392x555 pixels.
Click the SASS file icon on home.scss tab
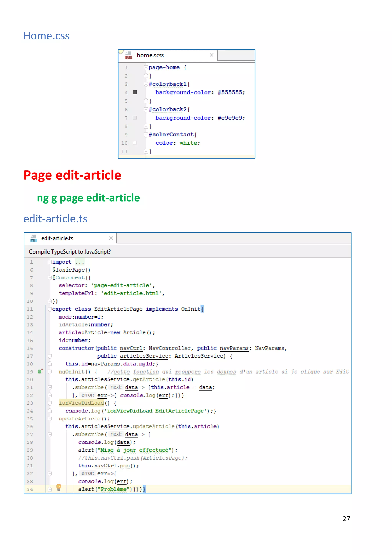tap(129, 55)
